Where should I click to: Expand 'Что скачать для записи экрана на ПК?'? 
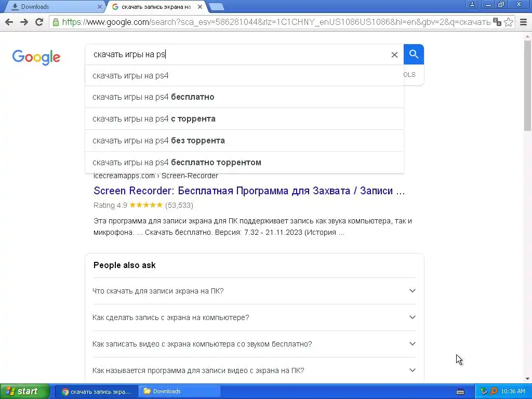pos(254,291)
